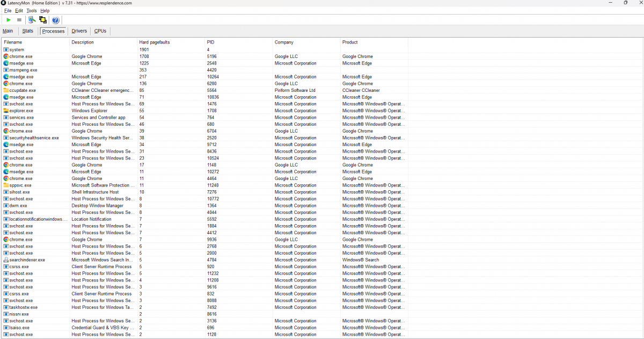Click the magnifier-on-computer toolbar icon

click(32, 20)
